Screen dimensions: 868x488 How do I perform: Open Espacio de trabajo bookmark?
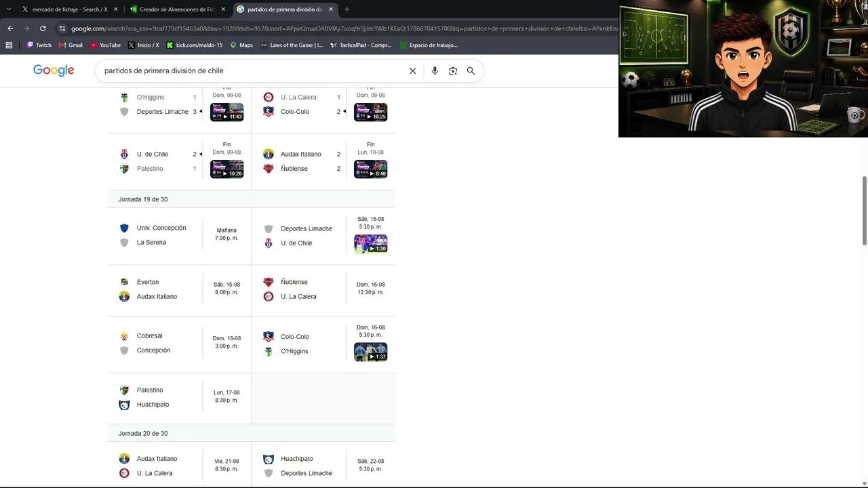429,45
